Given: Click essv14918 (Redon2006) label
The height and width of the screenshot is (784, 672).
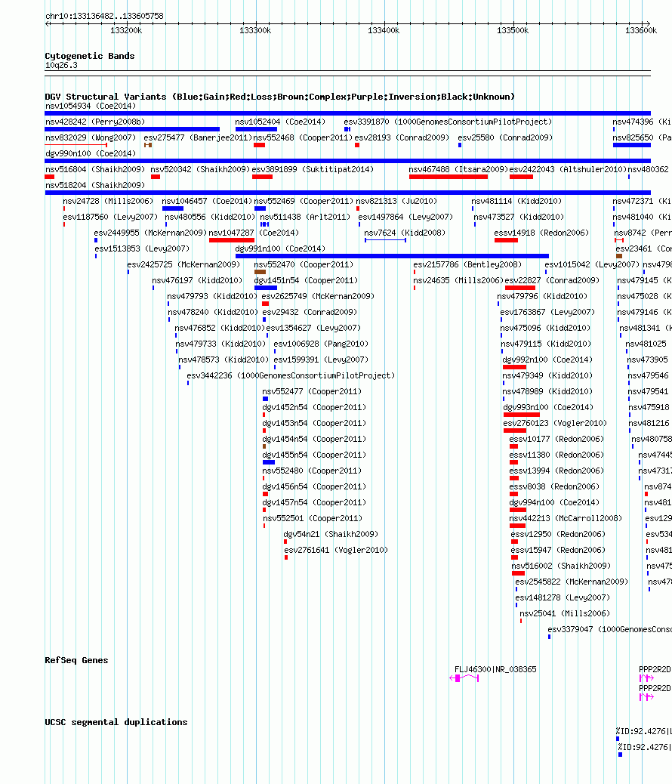Looking at the screenshot, I should pyautogui.click(x=541, y=233).
